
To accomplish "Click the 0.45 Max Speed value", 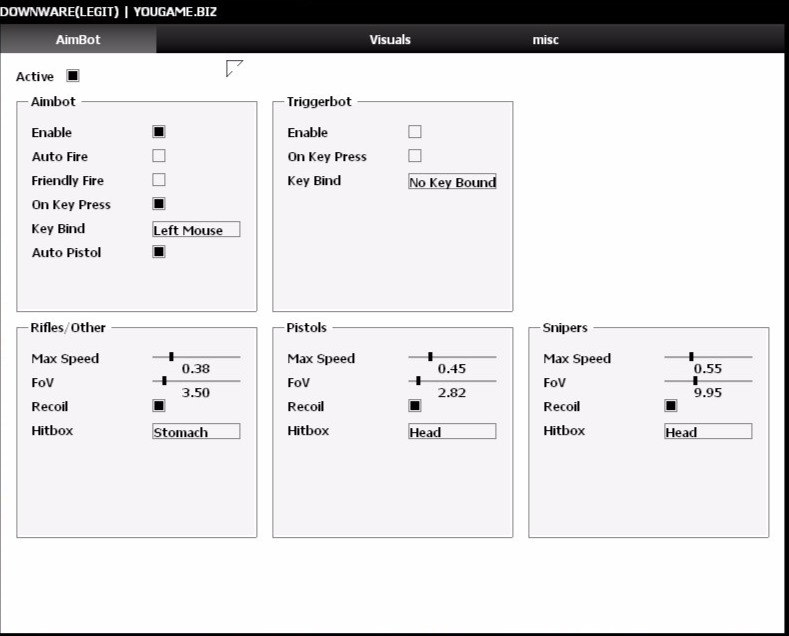I will [x=452, y=369].
